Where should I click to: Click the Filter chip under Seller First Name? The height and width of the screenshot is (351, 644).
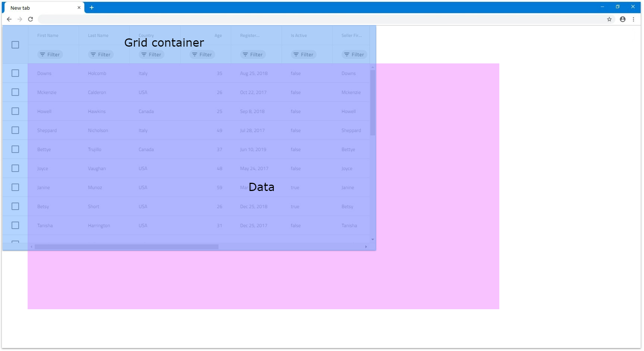354,55
